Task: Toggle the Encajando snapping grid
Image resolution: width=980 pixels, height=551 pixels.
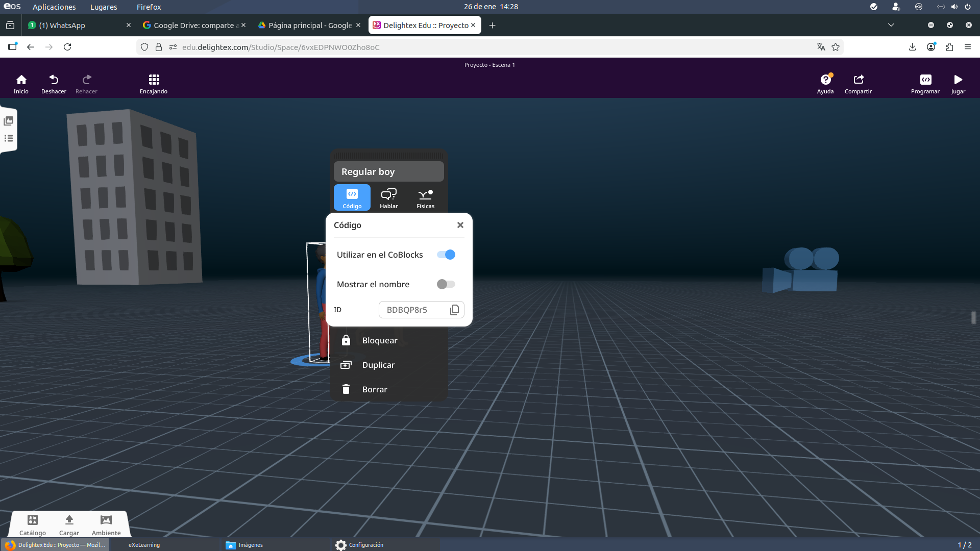Action: 154,84
